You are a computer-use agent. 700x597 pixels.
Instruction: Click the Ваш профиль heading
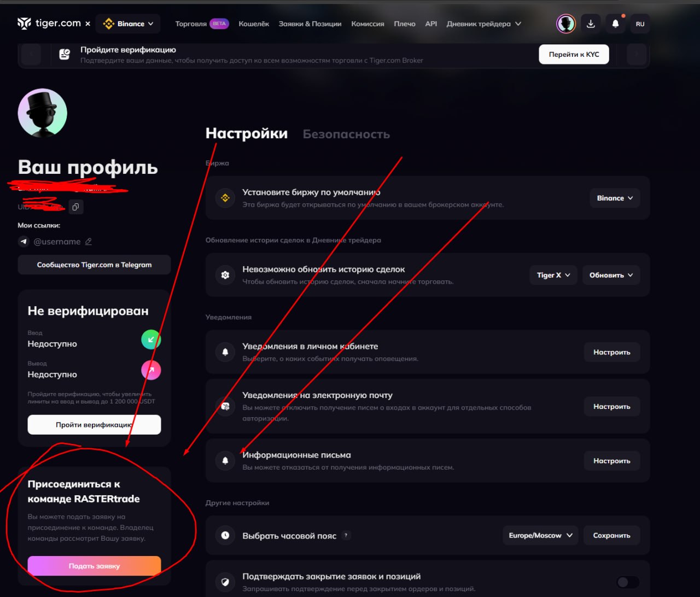(88, 167)
